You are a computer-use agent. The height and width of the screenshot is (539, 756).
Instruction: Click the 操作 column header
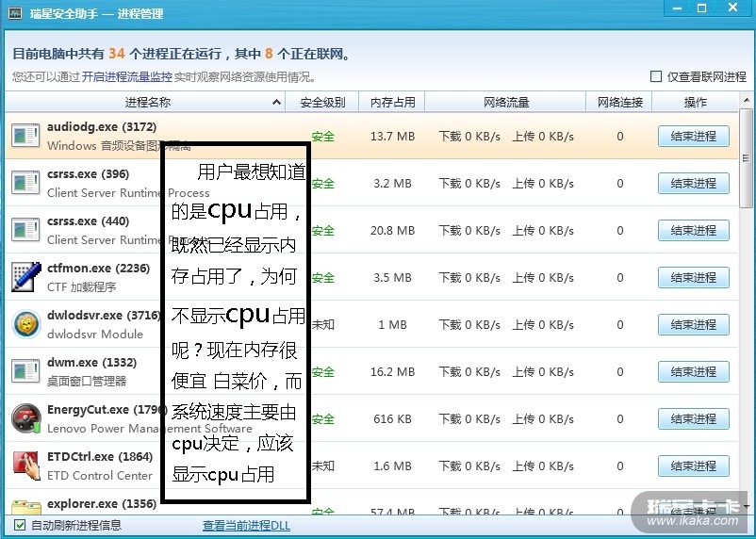pyautogui.click(x=696, y=102)
